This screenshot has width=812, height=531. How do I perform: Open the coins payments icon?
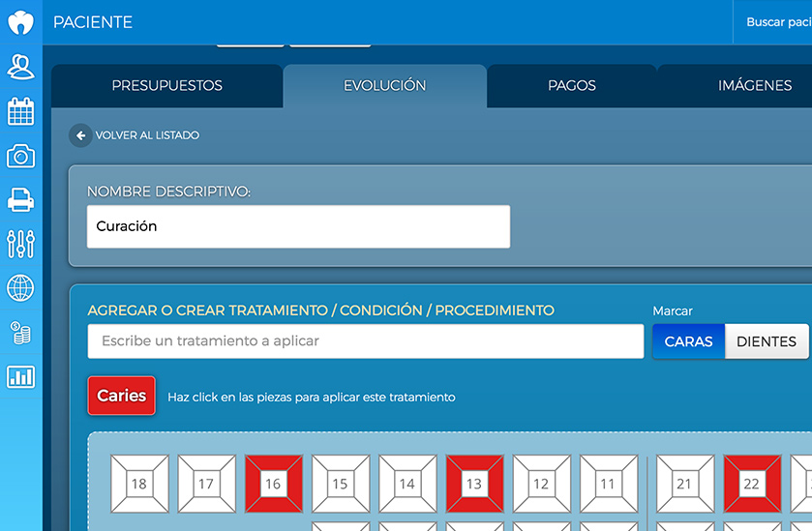pyautogui.click(x=20, y=333)
